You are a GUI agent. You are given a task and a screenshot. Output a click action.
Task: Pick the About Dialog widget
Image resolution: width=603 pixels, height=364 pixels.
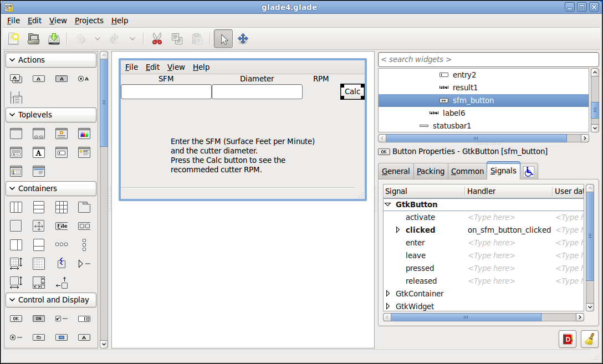point(62,134)
